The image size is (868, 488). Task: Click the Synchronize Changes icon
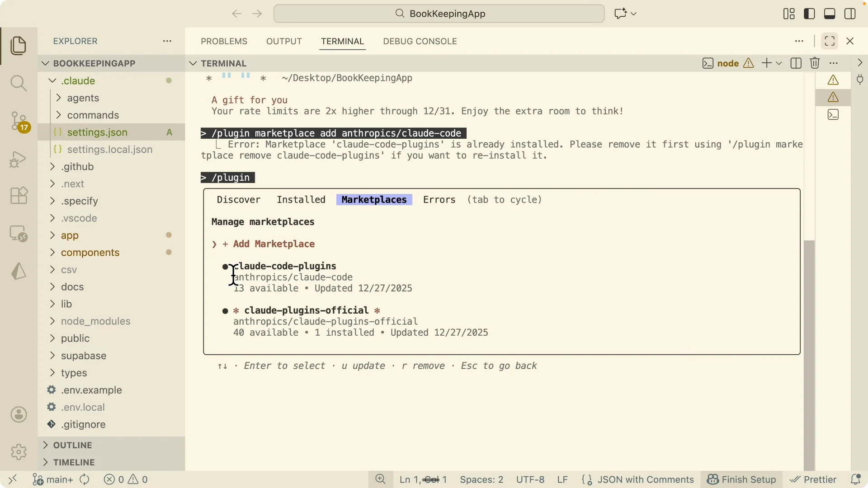pyautogui.click(x=85, y=479)
